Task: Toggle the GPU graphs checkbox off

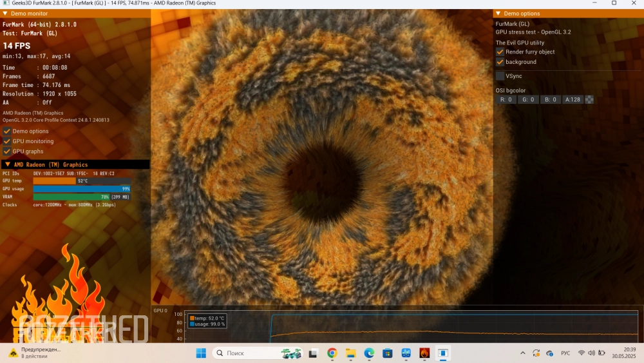Action: (x=7, y=151)
